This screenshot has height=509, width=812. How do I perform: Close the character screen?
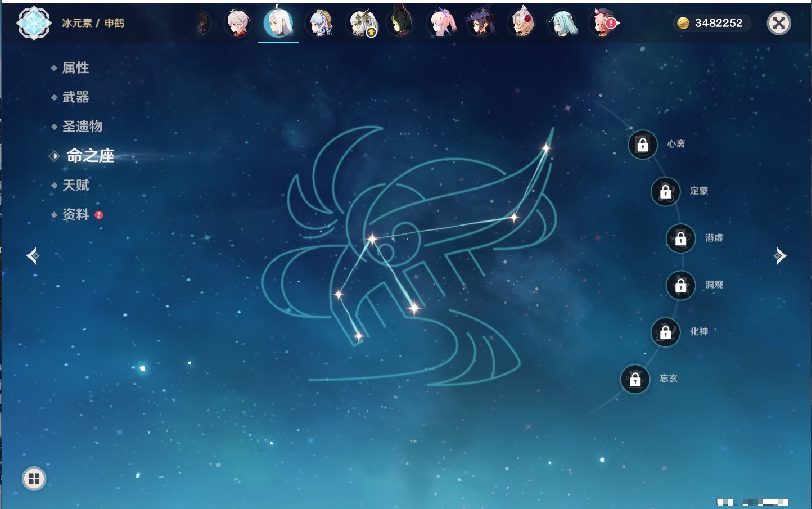point(779,23)
